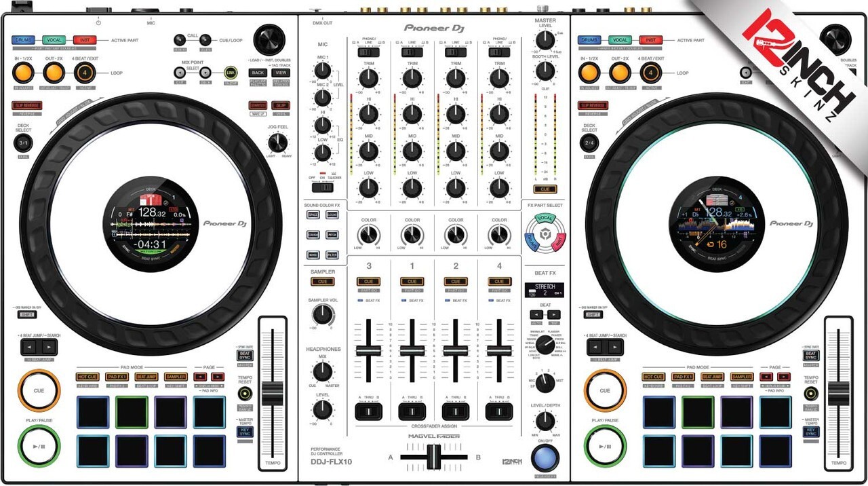Toggle the left deck SLIP button

[x=280, y=105]
